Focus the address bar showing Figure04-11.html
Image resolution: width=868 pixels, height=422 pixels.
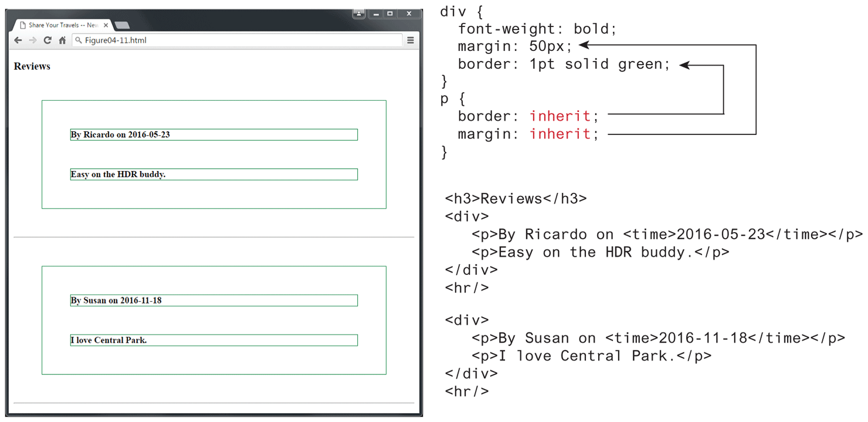point(235,40)
